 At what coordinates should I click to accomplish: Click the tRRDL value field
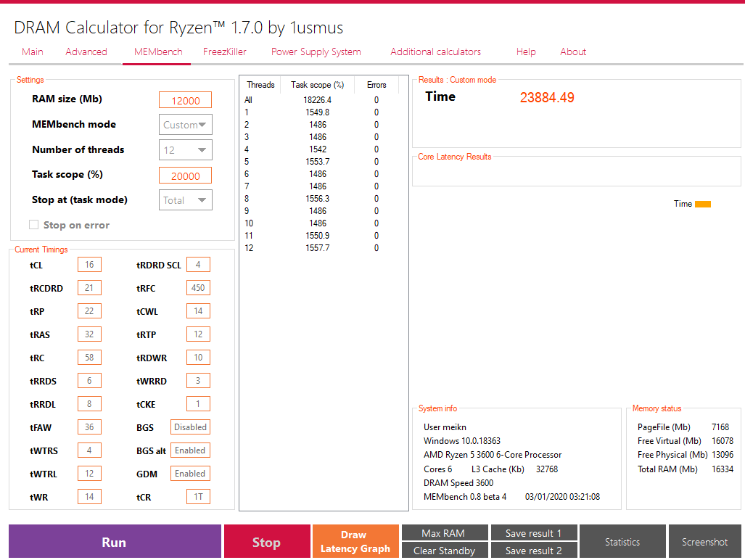(x=89, y=404)
